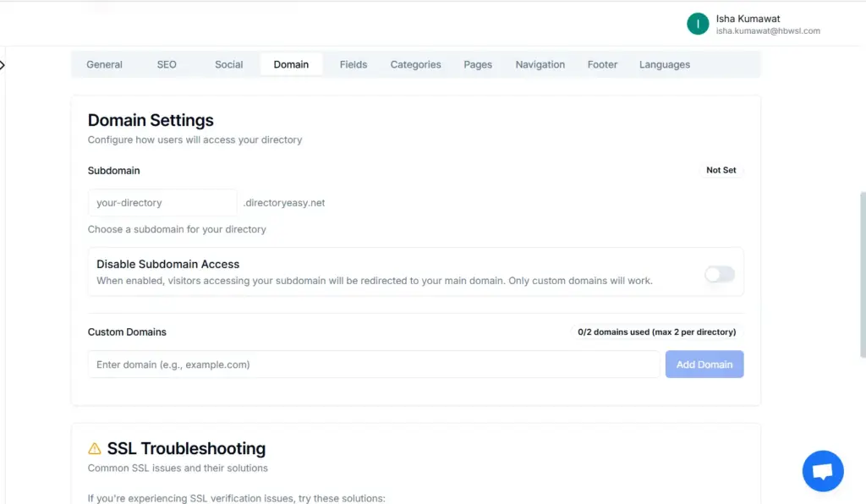Click the Not Set status badge
Screen dimensions: 866x504
pyautogui.click(x=721, y=170)
